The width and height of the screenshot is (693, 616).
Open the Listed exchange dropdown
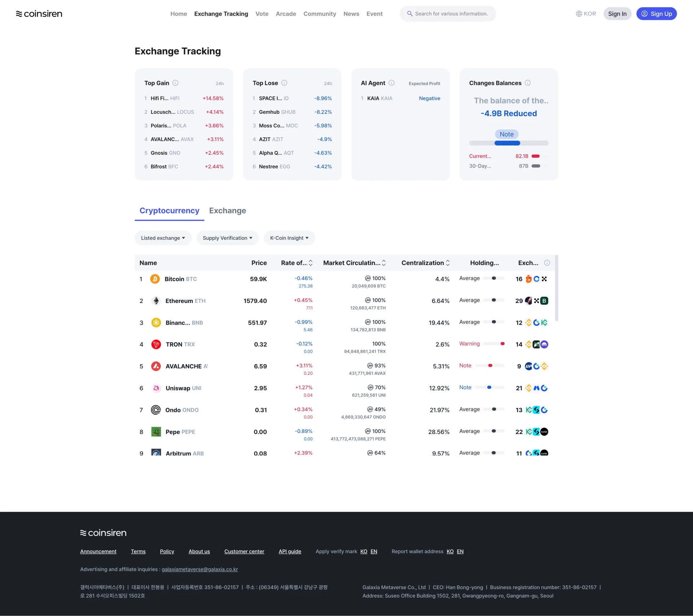163,238
